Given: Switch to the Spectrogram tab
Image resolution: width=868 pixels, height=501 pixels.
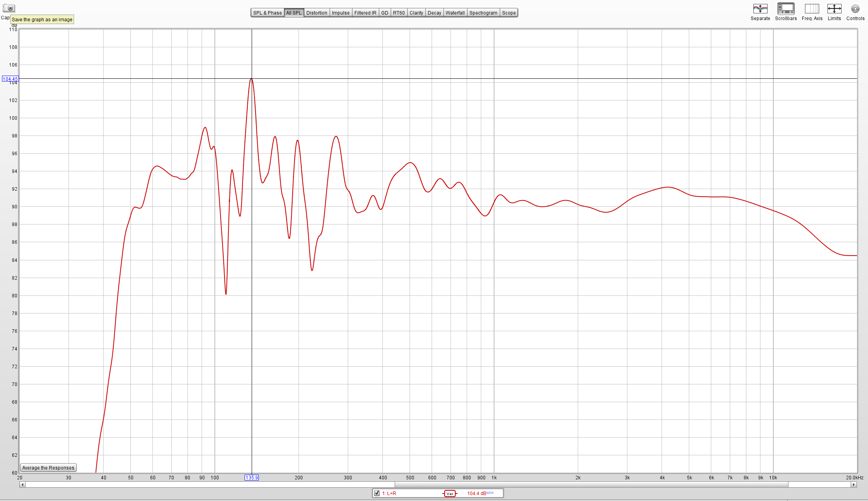Looking at the screenshot, I should (x=483, y=13).
